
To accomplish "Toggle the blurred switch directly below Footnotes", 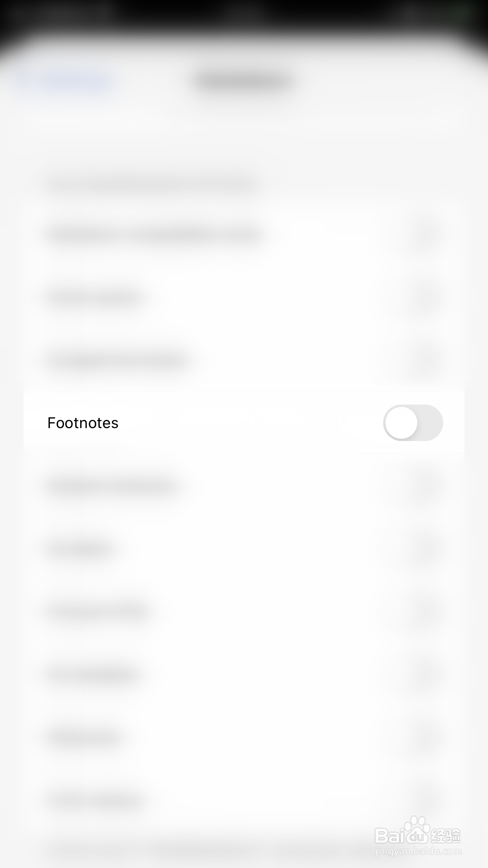I will pos(423,486).
